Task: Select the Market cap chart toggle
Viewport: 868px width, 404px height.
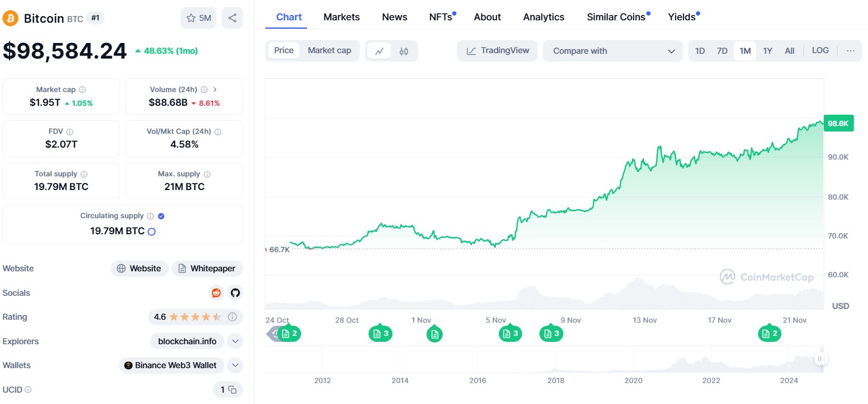Action: point(329,51)
